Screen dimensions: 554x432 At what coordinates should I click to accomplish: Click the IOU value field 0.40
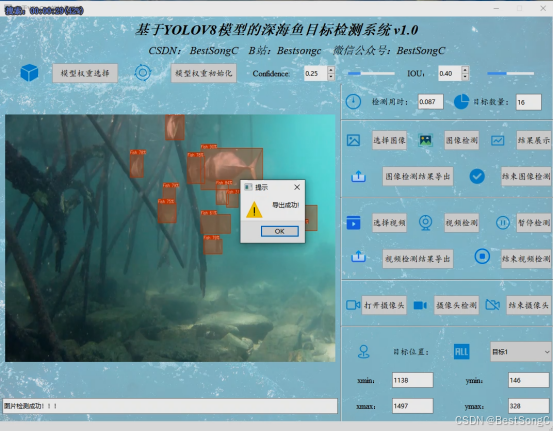click(450, 73)
